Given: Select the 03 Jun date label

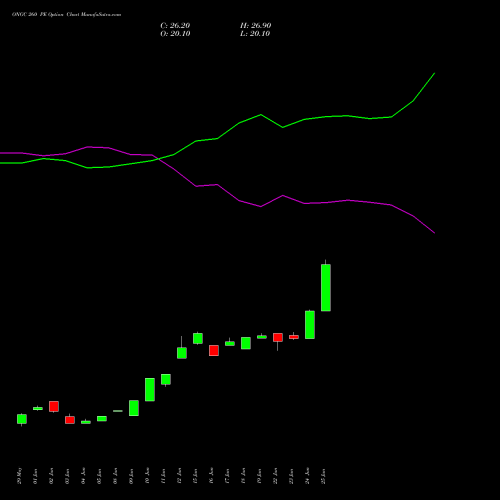Looking at the screenshot, I should click(68, 476).
